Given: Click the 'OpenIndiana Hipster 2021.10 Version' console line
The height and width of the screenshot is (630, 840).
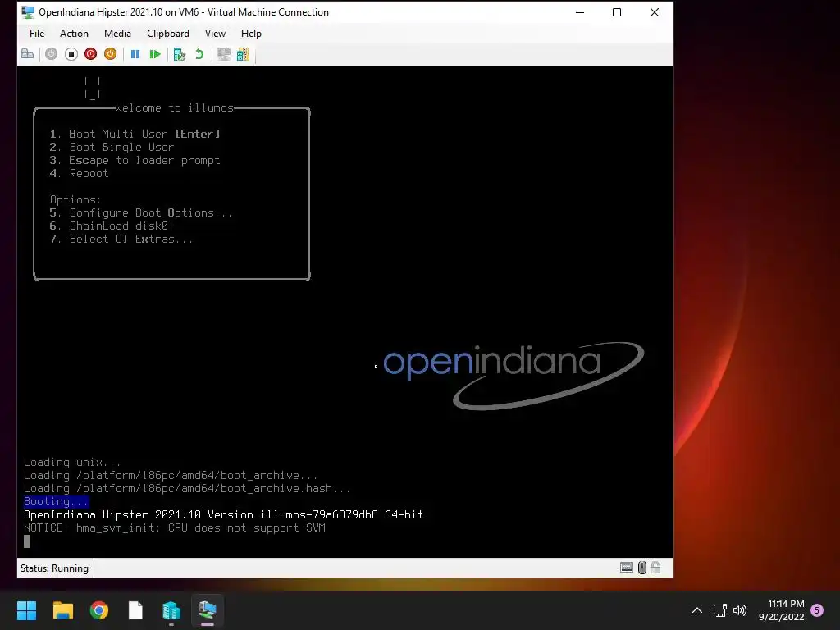Looking at the screenshot, I should point(223,515).
